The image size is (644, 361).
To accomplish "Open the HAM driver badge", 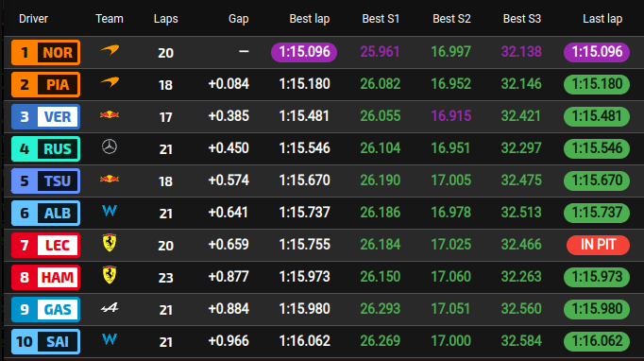I will pos(45,277).
